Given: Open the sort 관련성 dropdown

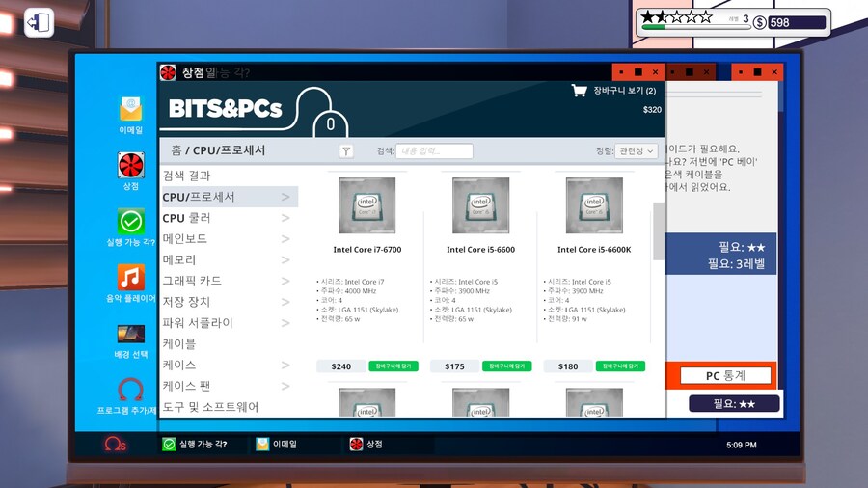Looking at the screenshot, I should pyautogui.click(x=637, y=151).
